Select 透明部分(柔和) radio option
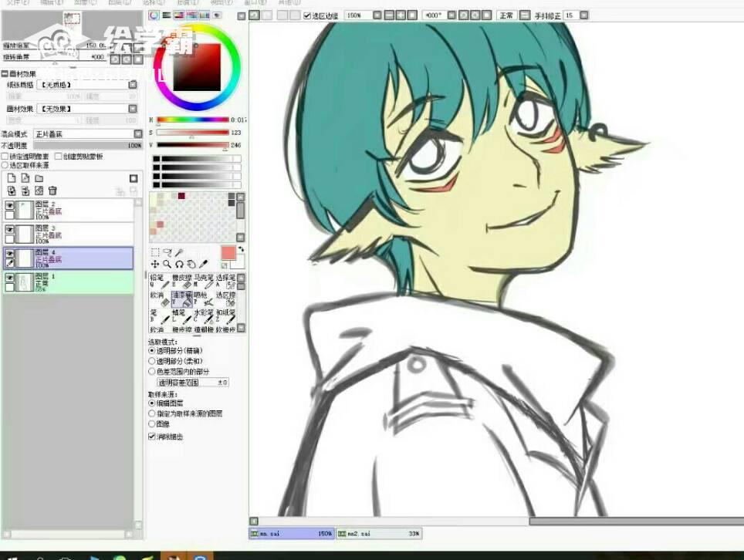744x560 pixels. tap(152, 361)
